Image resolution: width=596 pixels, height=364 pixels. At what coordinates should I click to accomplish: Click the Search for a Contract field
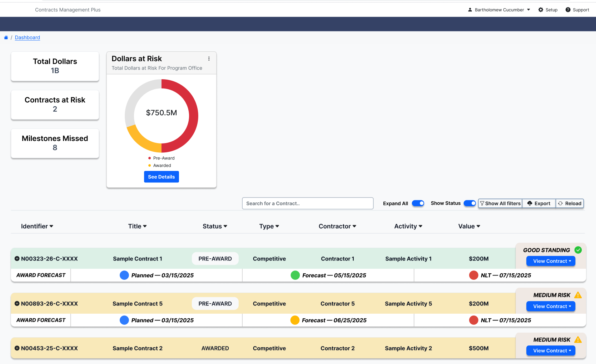coord(308,203)
